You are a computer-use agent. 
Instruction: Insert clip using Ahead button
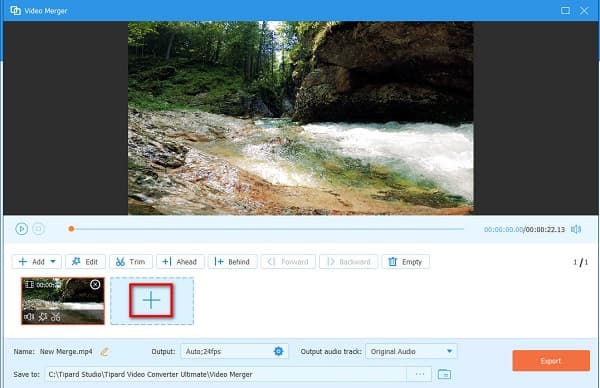180,262
